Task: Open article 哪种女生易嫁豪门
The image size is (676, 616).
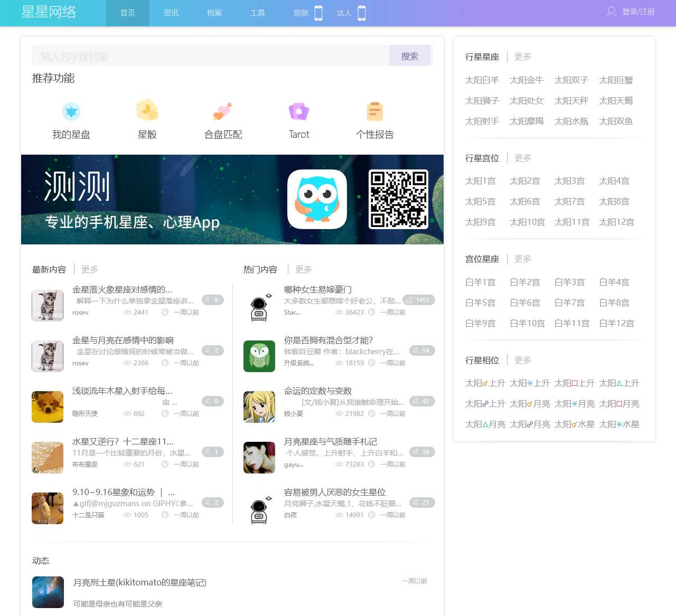Action: pyautogui.click(x=318, y=289)
